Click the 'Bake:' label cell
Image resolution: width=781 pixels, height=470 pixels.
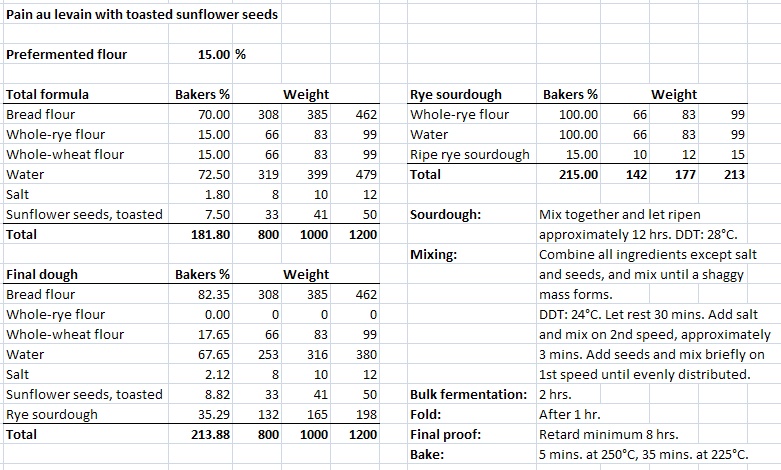click(428, 454)
